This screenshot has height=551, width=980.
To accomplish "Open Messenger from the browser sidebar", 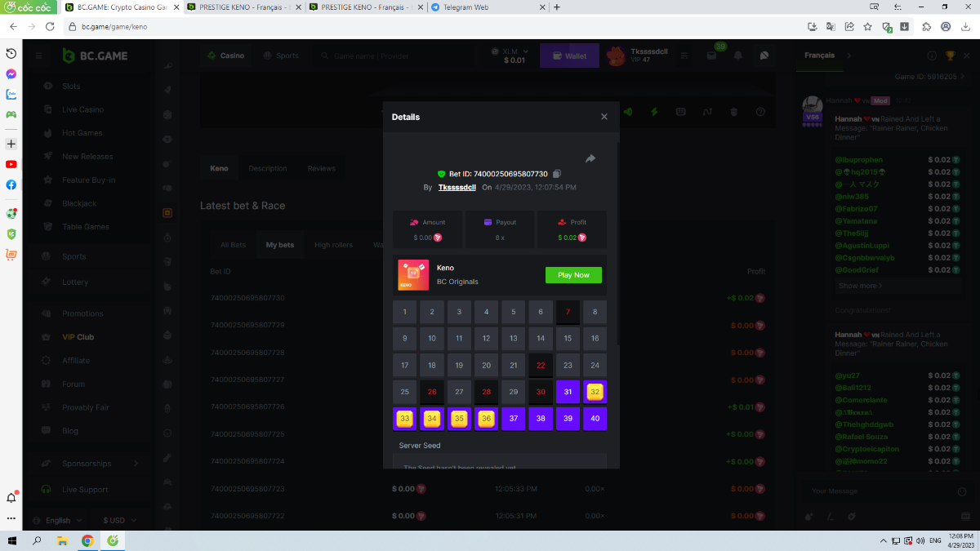I will [x=11, y=73].
